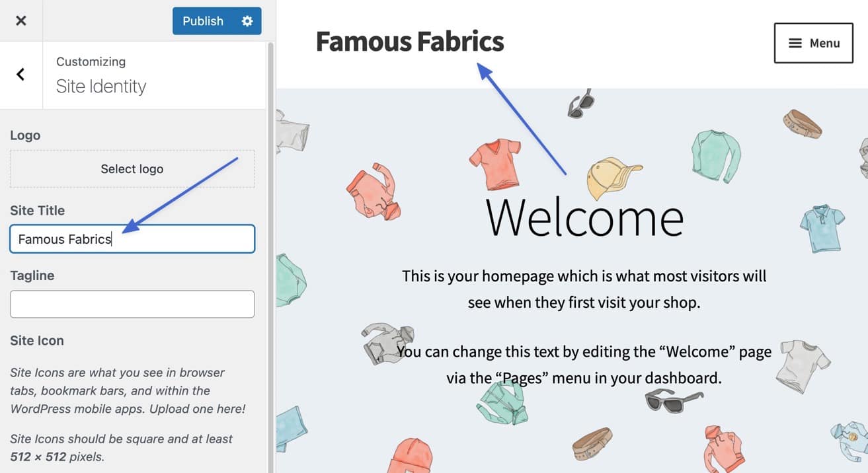Click the empty Tagline input field

pyautogui.click(x=132, y=304)
